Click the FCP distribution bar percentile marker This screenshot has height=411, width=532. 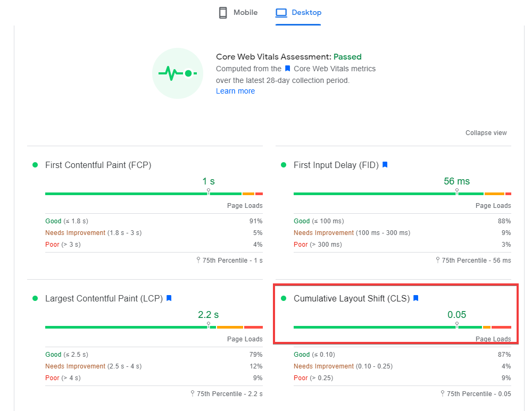(x=209, y=191)
